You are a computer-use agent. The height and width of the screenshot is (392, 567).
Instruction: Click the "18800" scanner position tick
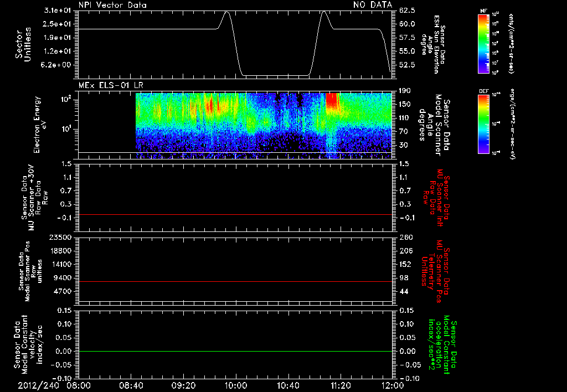coord(60,251)
